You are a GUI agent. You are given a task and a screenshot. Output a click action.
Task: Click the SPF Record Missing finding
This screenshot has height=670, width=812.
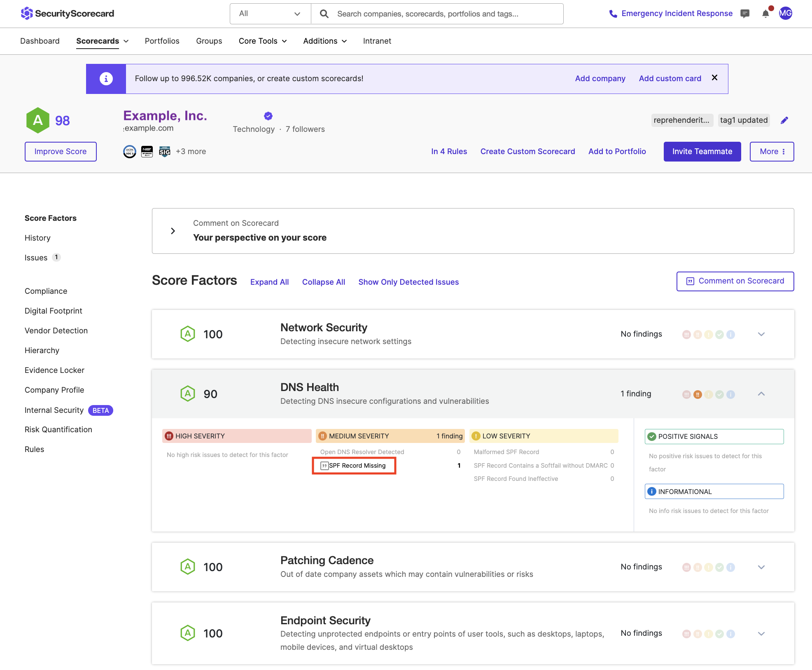coord(357,466)
